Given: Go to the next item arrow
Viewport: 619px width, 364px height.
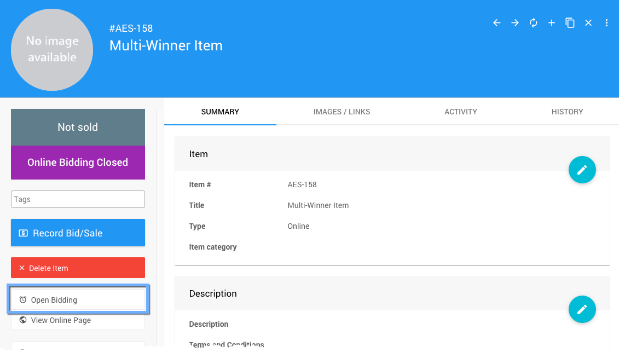Looking at the screenshot, I should pyautogui.click(x=515, y=23).
